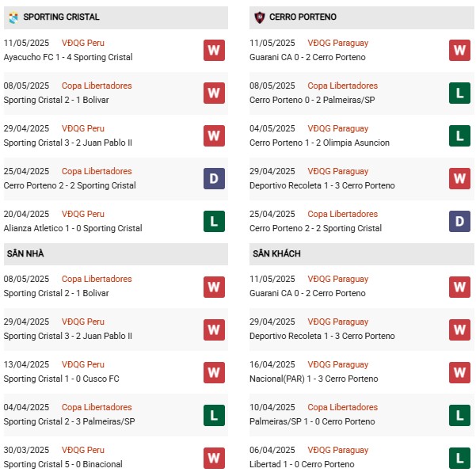Click W badge for Nacional(PAR) match

(459, 372)
